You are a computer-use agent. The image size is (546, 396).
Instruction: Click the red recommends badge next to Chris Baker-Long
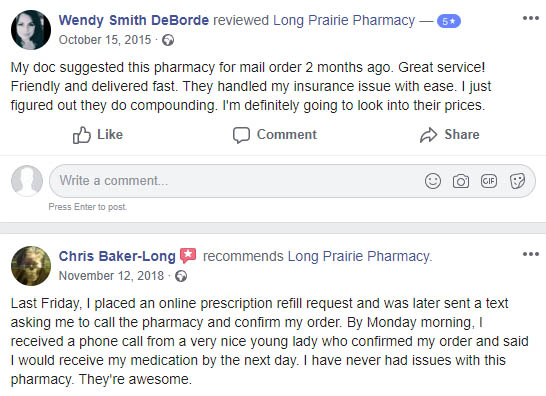[x=188, y=256]
